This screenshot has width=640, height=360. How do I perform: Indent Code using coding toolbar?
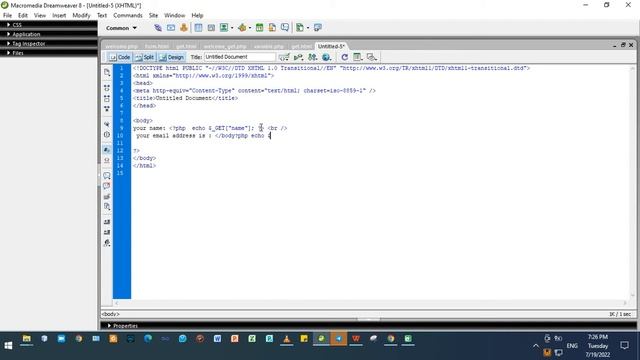coord(107,222)
